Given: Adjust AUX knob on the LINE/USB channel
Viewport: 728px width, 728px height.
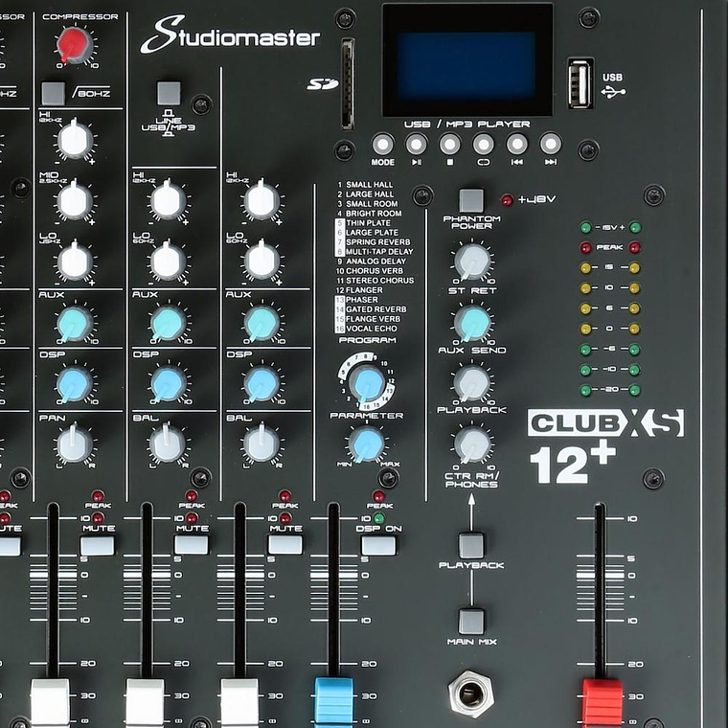Looking at the screenshot, I should coord(168,324).
